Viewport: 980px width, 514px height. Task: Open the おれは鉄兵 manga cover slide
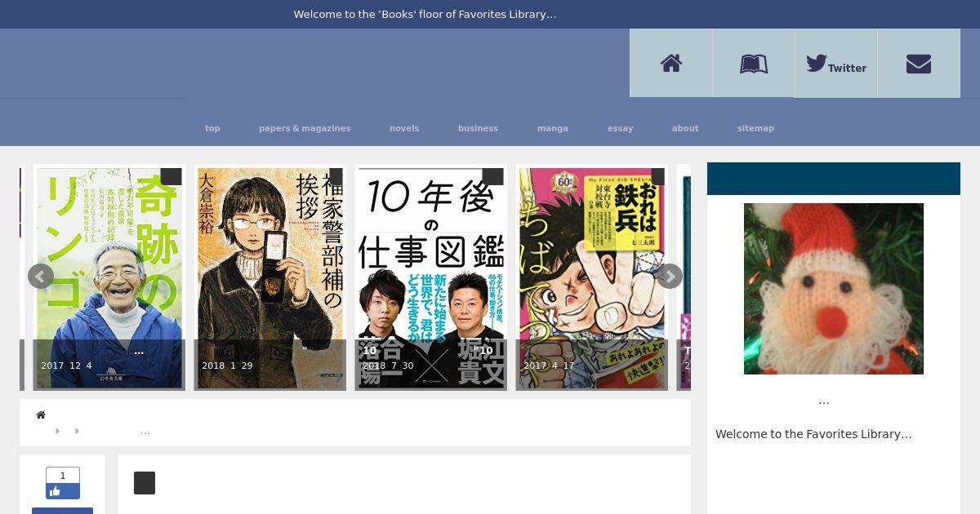click(x=592, y=277)
